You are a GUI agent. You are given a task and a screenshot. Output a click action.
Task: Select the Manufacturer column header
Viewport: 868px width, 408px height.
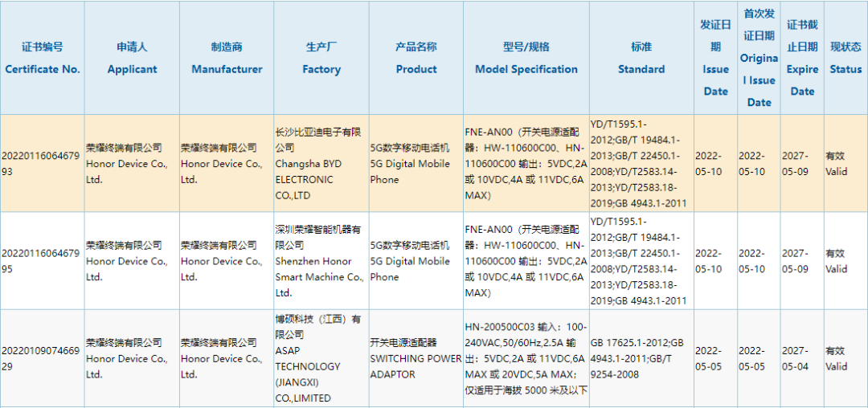(x=227, y=58)
